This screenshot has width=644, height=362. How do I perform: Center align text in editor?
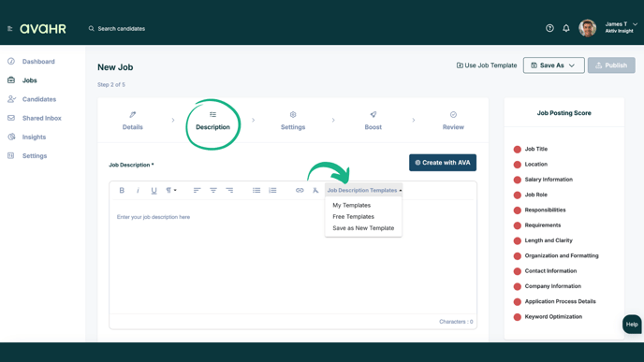coord(213,191)
